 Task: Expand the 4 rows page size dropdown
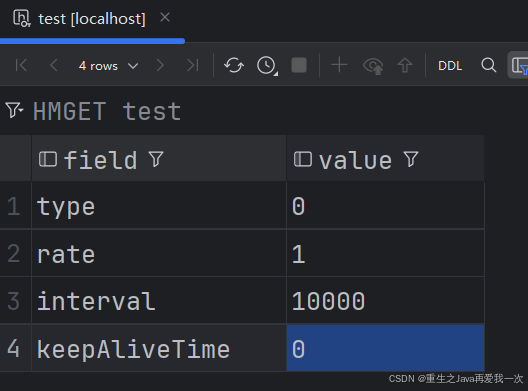pos(108,66)
